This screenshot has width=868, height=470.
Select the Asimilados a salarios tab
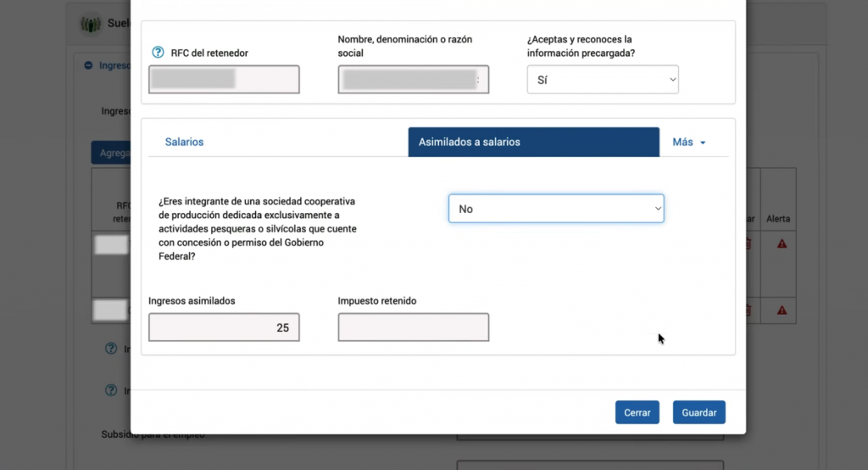(533, 143)
